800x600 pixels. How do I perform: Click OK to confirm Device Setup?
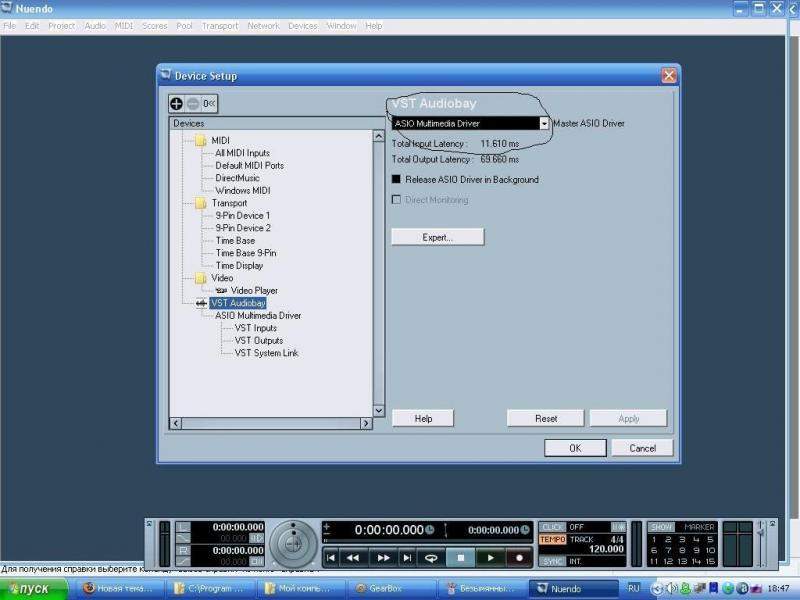[x=574, y=448]
